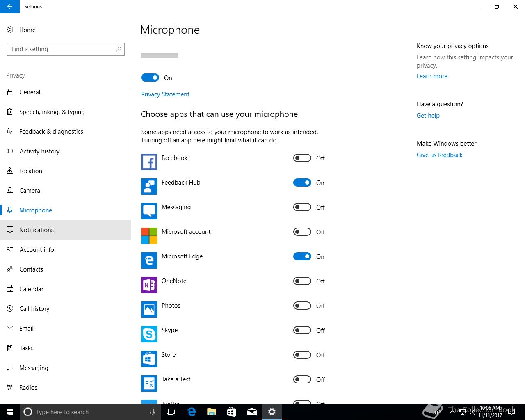The height and width of the screenshot is (420, 525).
Task: Click the Facebook app icon
Action: pyautogui.click(x=149, y=162)
